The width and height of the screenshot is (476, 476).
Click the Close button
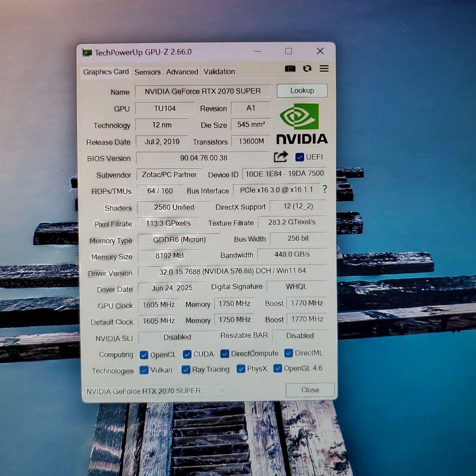[x=310, y=390]
